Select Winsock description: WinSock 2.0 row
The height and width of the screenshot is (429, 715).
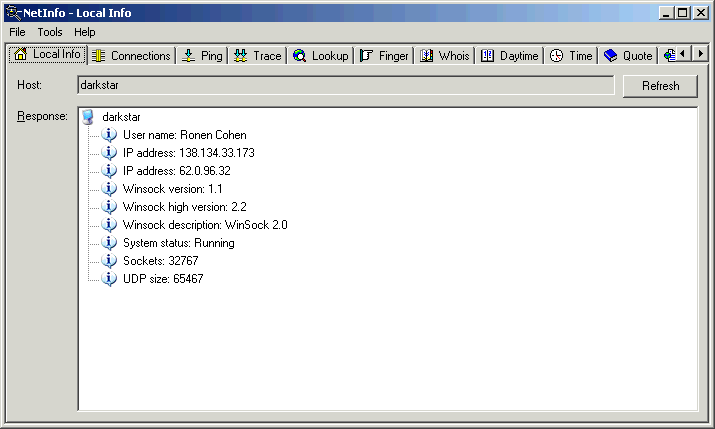coord(205,224)
